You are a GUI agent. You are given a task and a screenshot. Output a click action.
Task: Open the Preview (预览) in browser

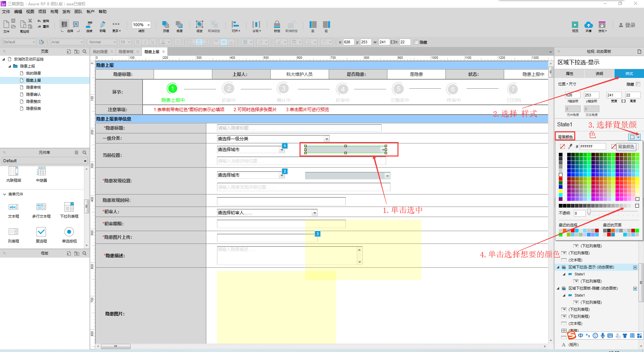pyautogui.click(x=575, y=25)
